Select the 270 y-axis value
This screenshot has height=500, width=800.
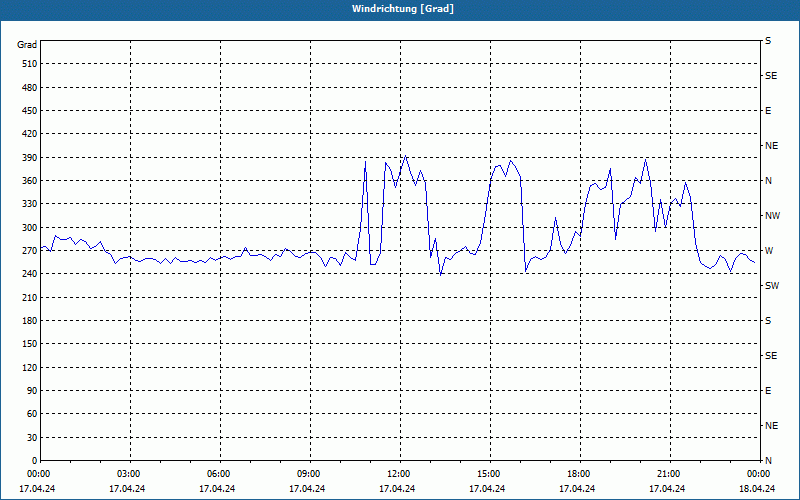[30, 251]
